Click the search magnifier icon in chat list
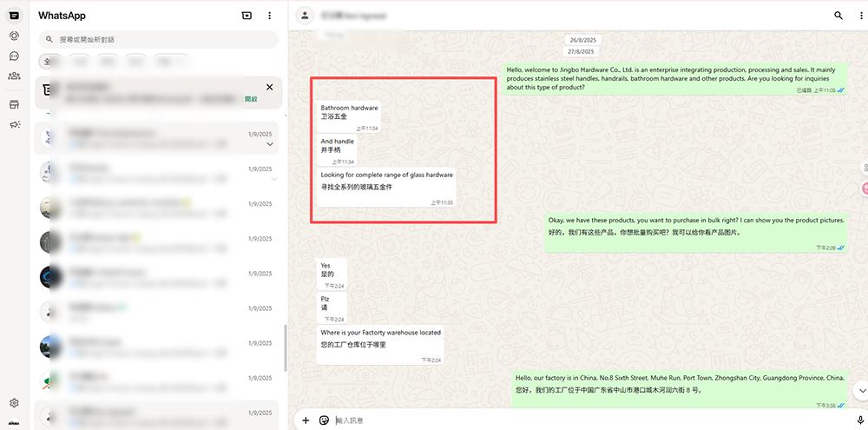 click(49, 39)
